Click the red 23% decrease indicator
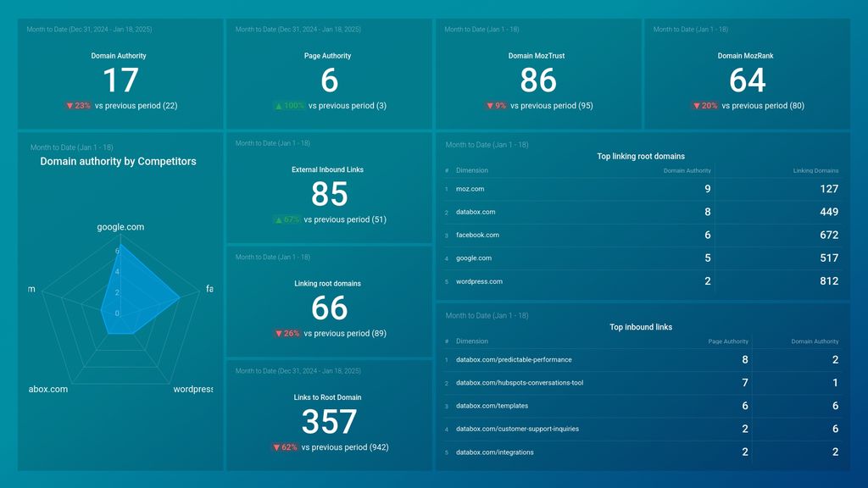 (x=78, y=106)
